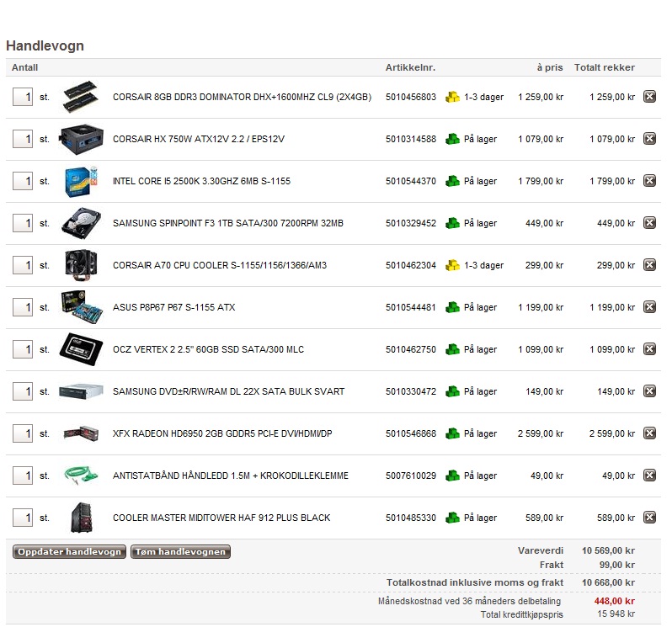672x627 pixels.
Task: Click Oppdater handlevogn button
Action: pyautogui.click(x=69, y=551)
